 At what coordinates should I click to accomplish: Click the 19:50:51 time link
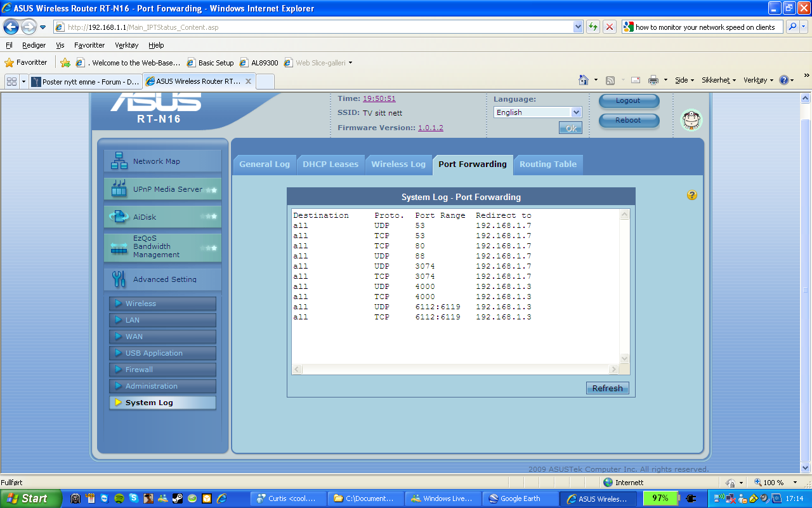(x=379, y=98)
